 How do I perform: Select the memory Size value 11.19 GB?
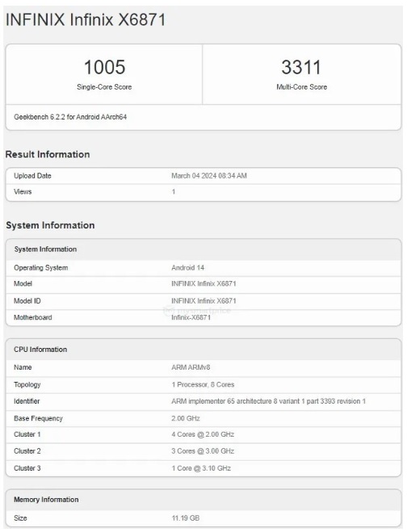[x=186, y=518]
